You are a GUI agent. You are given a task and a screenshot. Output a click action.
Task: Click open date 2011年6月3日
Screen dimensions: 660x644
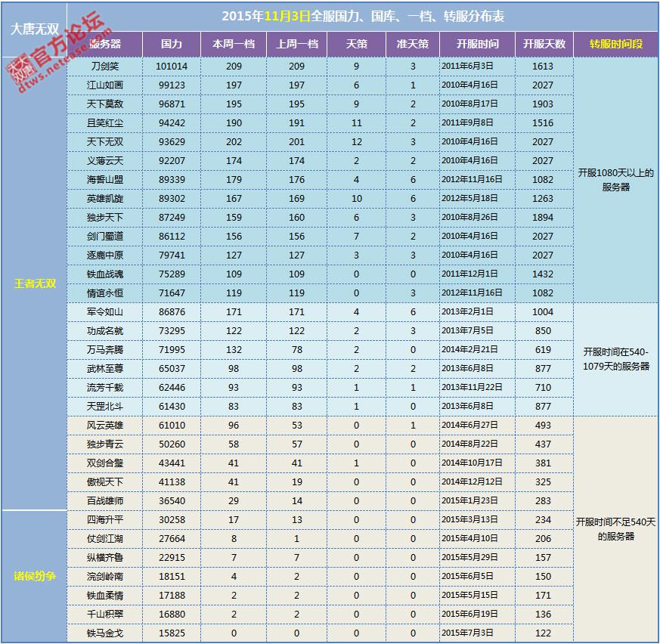pos(467,66)
